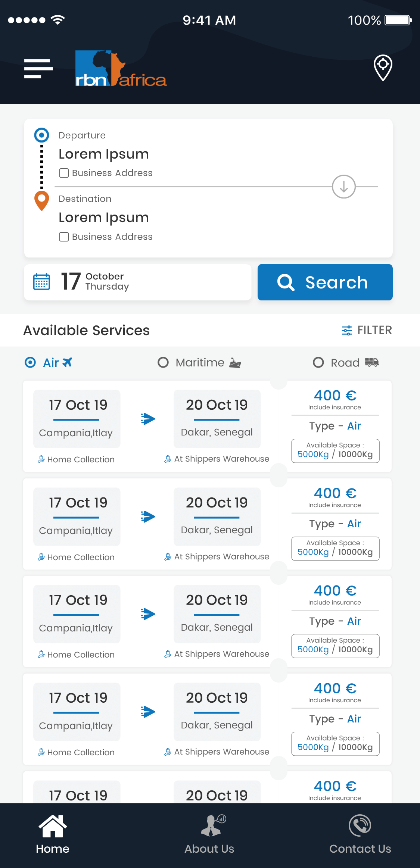Tap the location pin icon in header
The height and width of the screenshot is (868, 420).
tap(383, 67)
